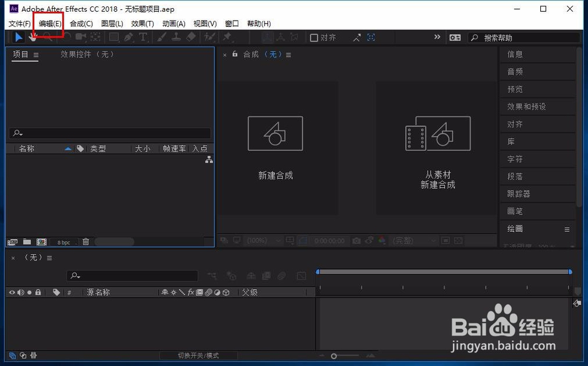The height and width of the screenshot is (366, 588).
Task: Toggle transparency grid in composition viewer
Action: click(x=458, y=241)
